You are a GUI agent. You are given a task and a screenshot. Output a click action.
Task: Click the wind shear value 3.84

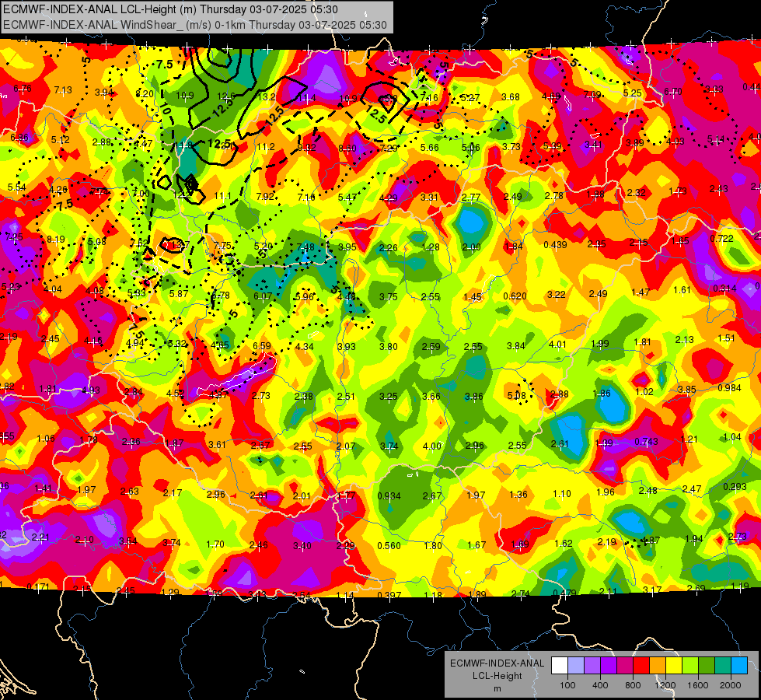click(x=516, y=345)
